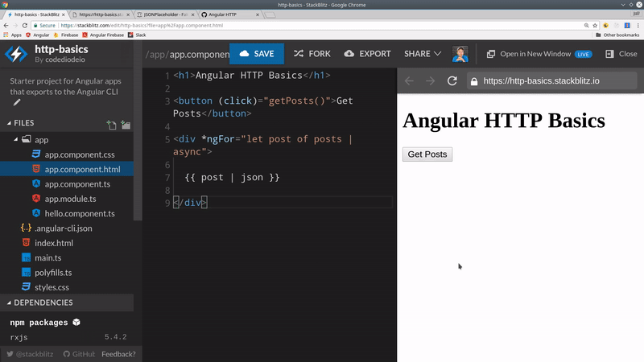Click the StackBlitz lightning bolt logo
The width and height of the screenshot is (644, 362).
(16, 54)
